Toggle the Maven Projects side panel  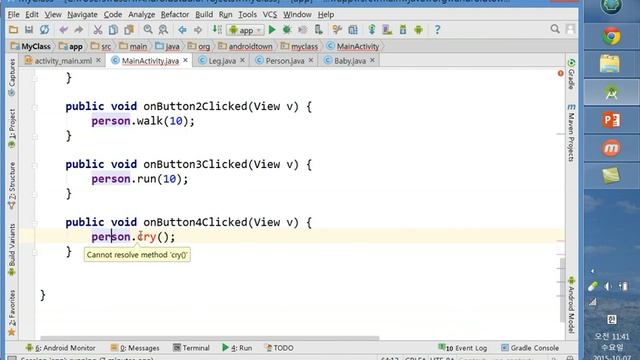pos(571,132)
